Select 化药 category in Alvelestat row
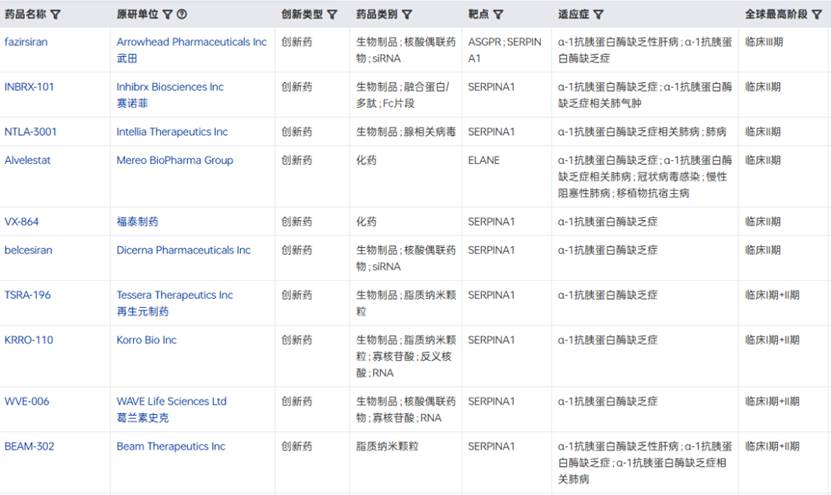The height and width of the screenshot is (495, 831). [x=366, y=160]
